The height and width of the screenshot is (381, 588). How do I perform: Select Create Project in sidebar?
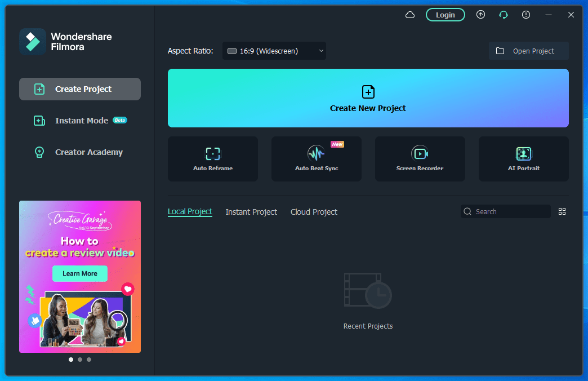(80, 89)
